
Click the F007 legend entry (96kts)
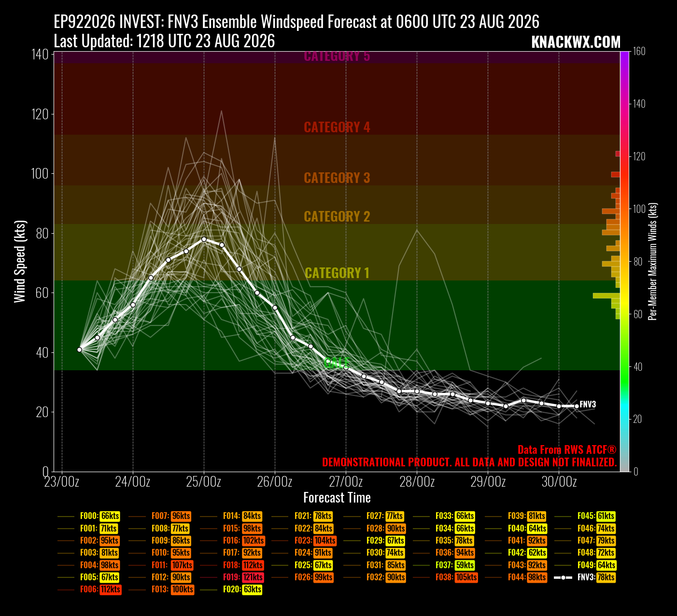[x=160, y=517]
